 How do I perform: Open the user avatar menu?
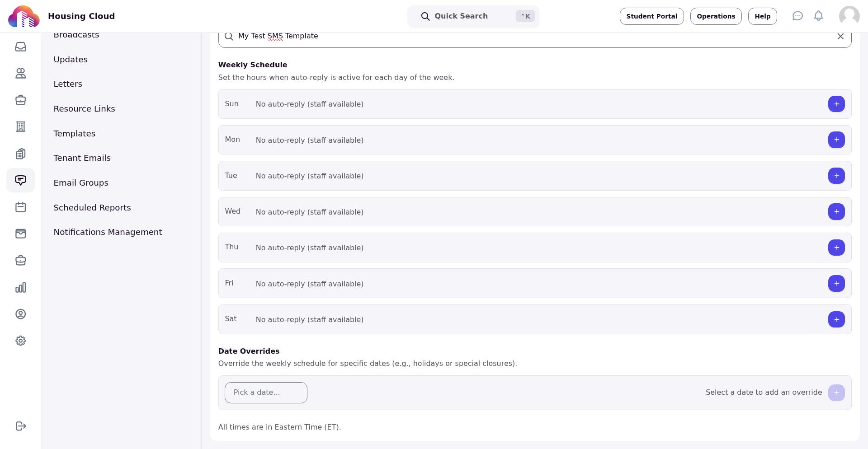849,16
